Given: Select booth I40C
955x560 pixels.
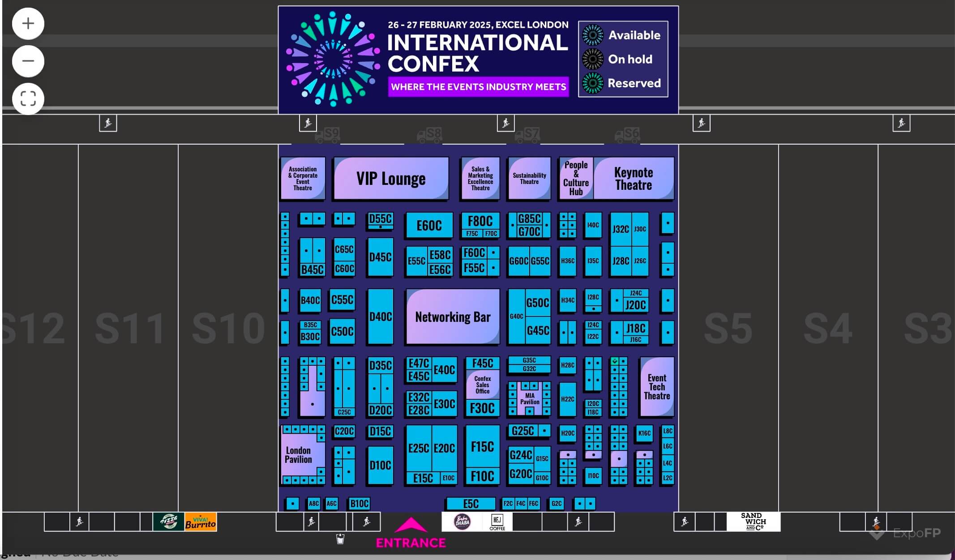Looking at the screenshot, I should pos(593,225).
